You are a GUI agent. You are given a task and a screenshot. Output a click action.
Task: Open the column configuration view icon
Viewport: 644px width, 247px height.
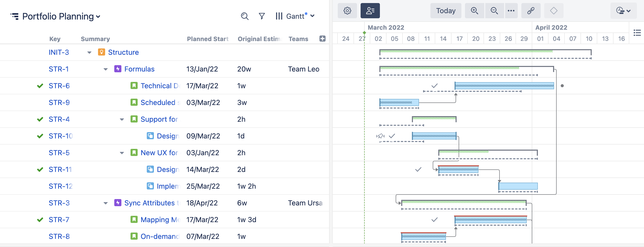279,16
